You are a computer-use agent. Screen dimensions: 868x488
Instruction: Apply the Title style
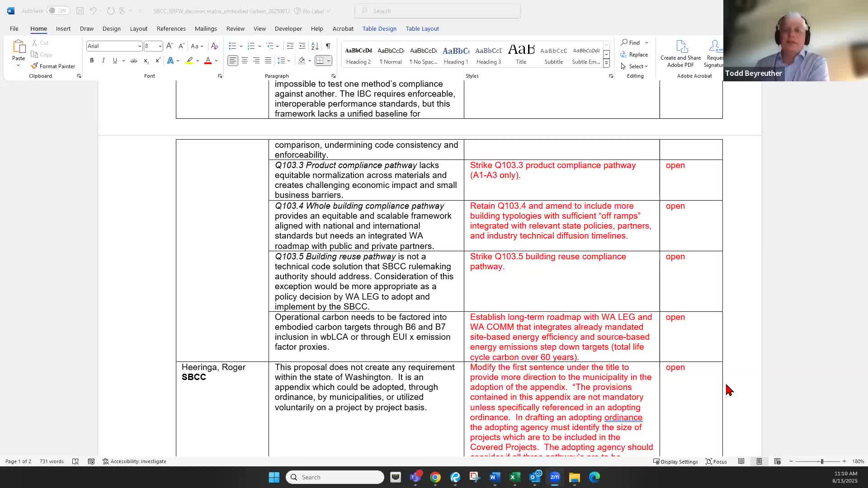point(521,55)
